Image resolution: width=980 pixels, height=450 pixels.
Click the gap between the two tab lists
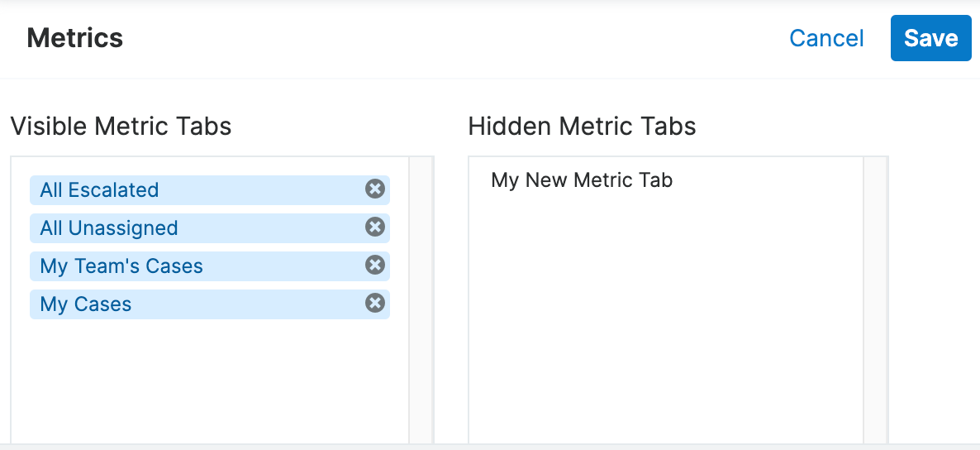point(451,298)
